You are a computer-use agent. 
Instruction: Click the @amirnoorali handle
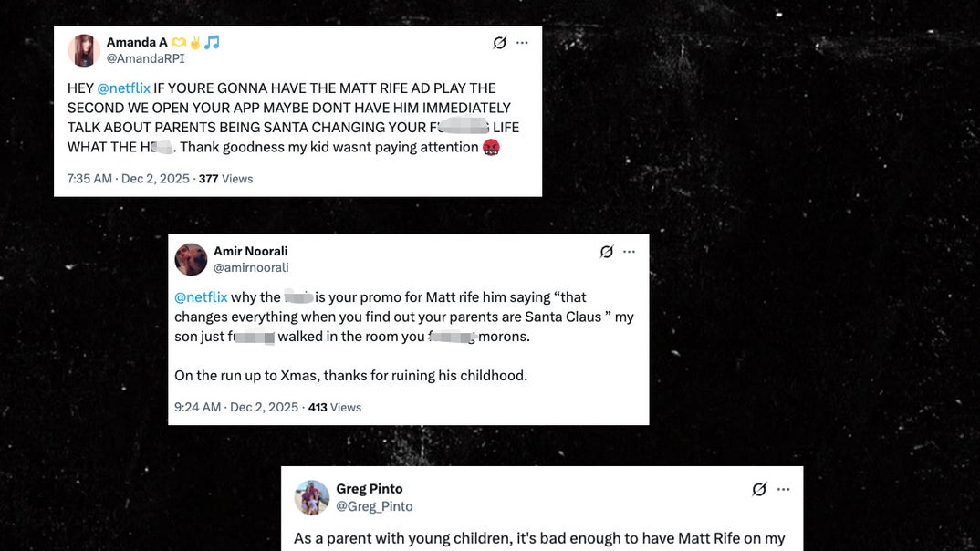(251, 267)
